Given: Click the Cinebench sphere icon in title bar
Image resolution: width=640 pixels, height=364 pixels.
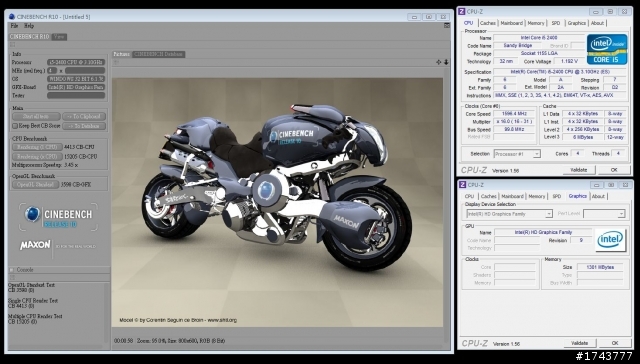Looking at the screenshot, I should pyautogui.click(x=12, y=17).
